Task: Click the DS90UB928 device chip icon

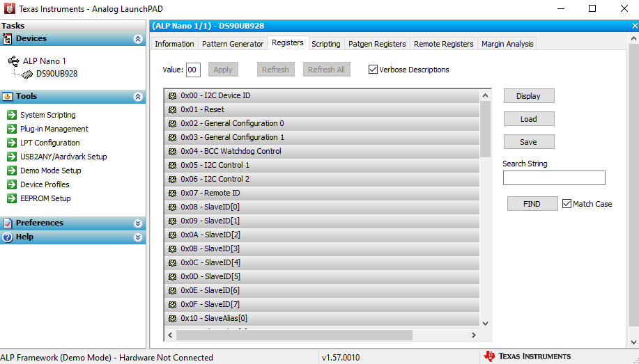Action: tap(26, 74)
